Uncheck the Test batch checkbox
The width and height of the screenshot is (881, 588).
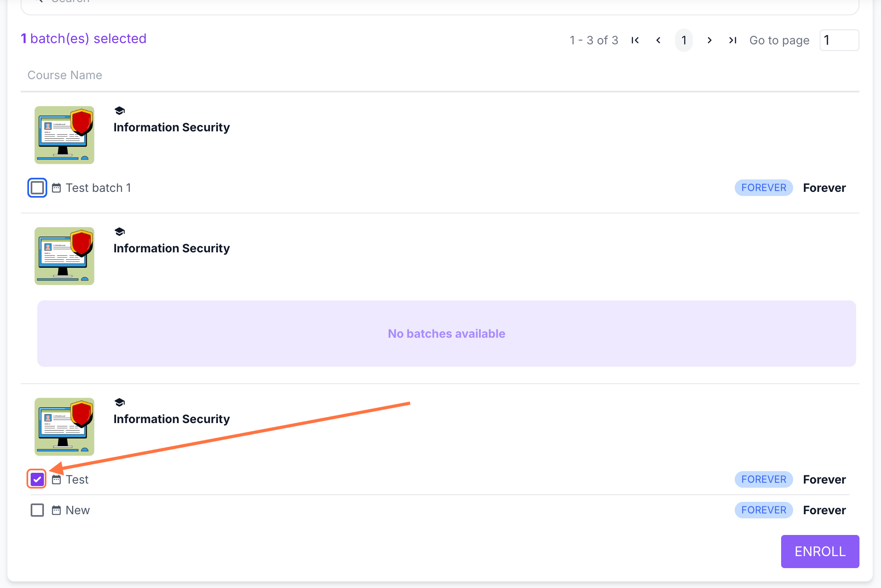click(x=37, y=479)
